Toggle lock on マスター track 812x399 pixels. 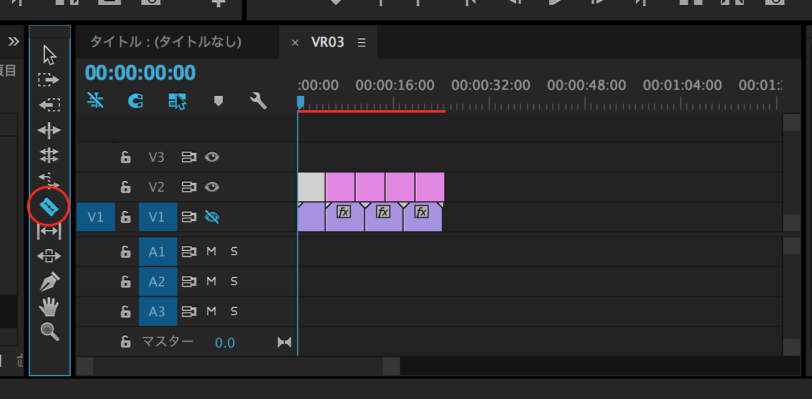(x=125, y=342)
